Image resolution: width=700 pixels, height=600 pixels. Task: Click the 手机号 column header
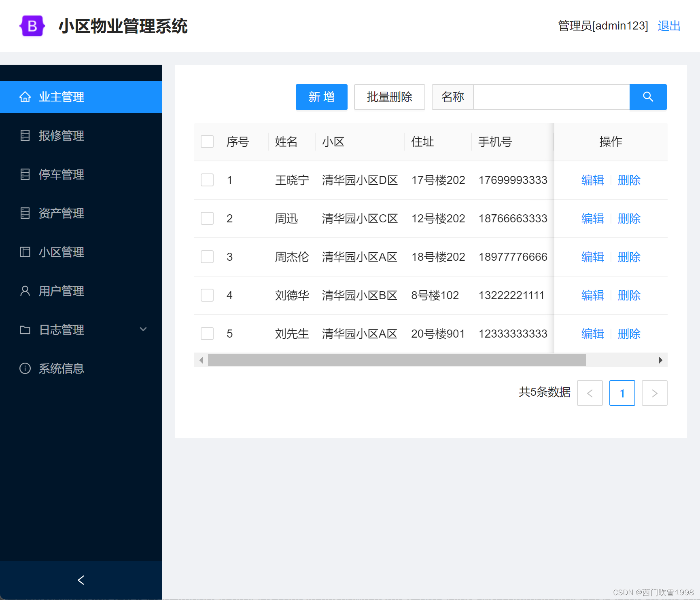point(495,142)
